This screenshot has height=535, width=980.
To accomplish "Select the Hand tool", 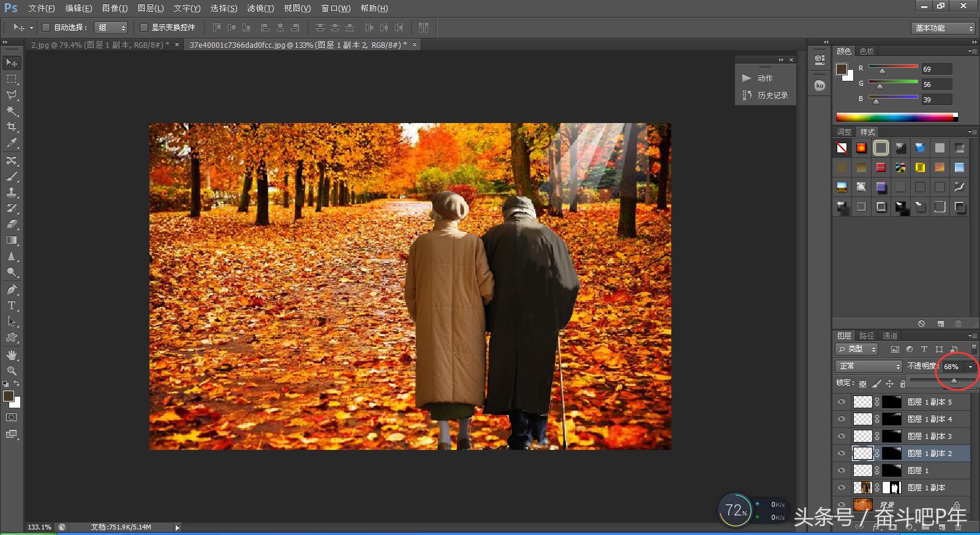I will click(x=12, y=355).
